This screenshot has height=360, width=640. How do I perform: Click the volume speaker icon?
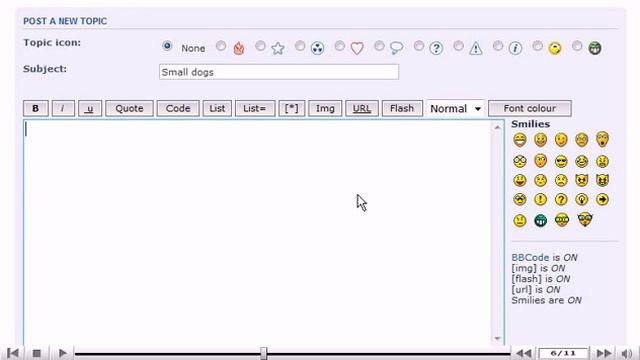pos(627,353)
